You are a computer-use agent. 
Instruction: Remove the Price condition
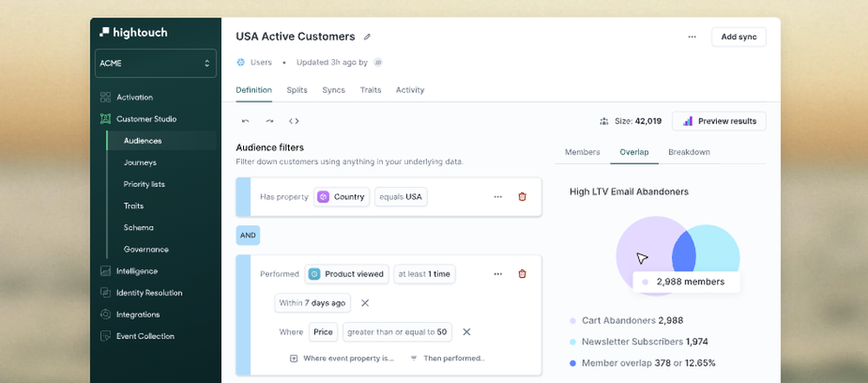pos(466,332)
